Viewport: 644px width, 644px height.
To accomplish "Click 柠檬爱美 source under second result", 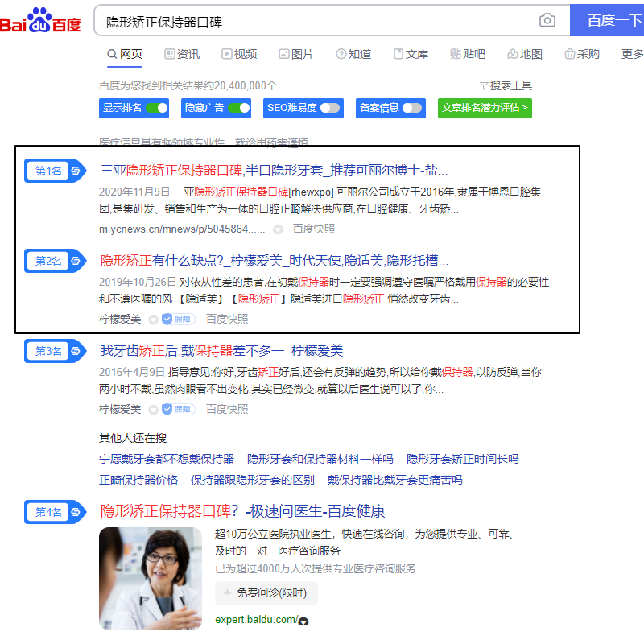I will tap(120, 319).
